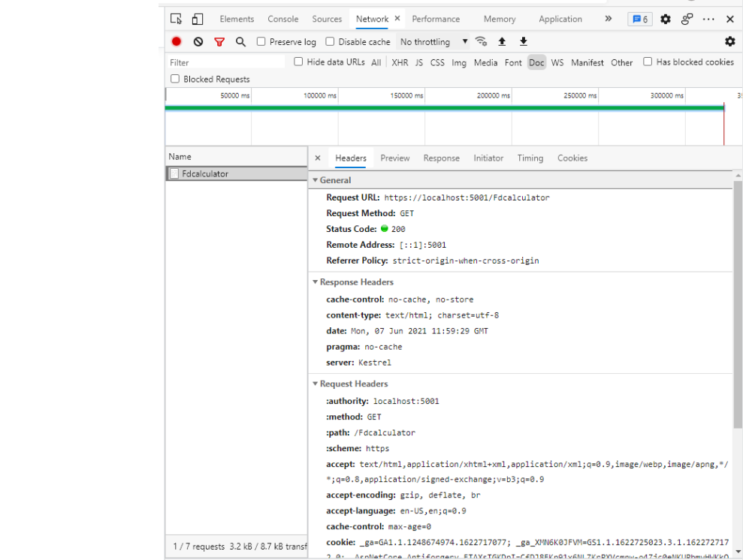Select the Preview detail tab
The height and width of the screenshot is (560, 743).
click(x=394, y=158)
